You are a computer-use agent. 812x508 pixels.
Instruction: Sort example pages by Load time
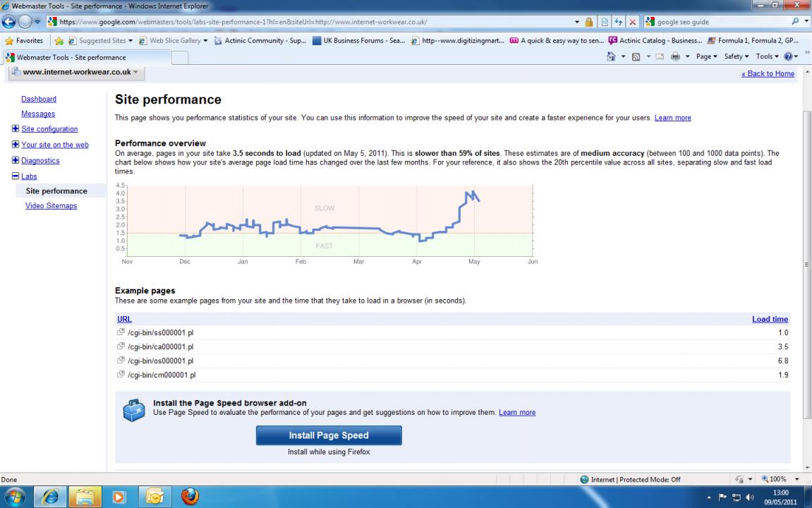point(770,319)
